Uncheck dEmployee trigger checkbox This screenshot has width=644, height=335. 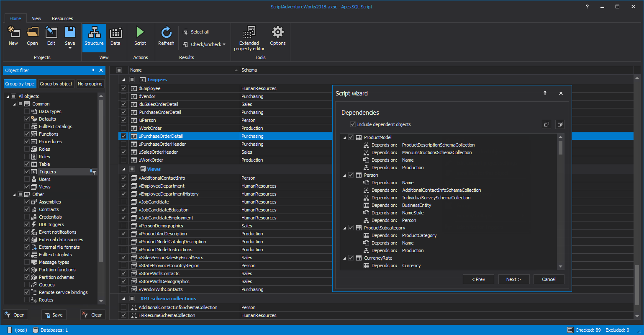[123, 88]
